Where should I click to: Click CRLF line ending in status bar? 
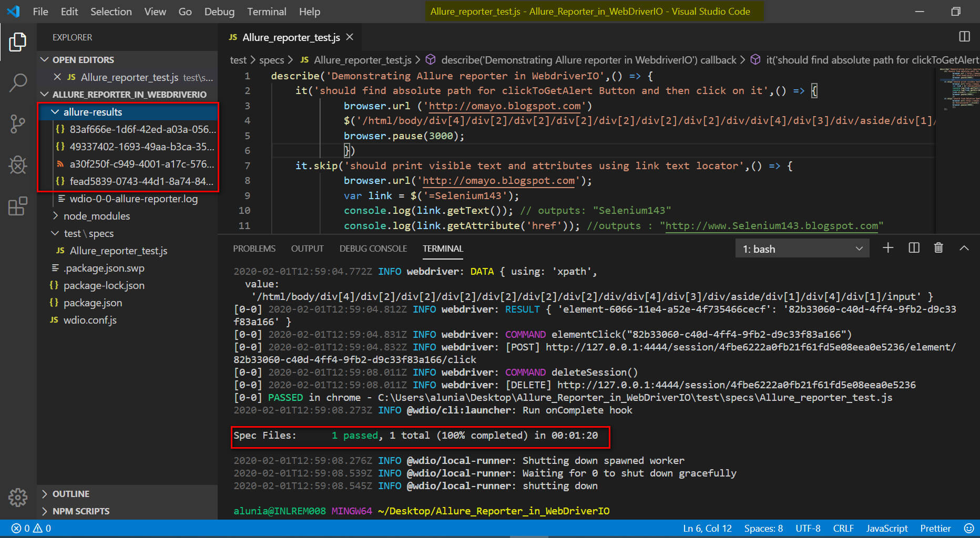coord(843,528)
